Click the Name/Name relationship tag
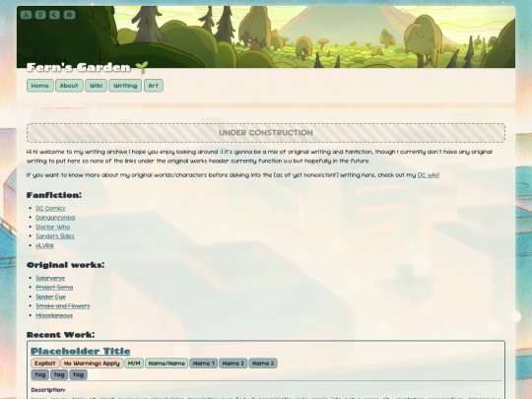532x399 pixels. [x=166, y=364]
